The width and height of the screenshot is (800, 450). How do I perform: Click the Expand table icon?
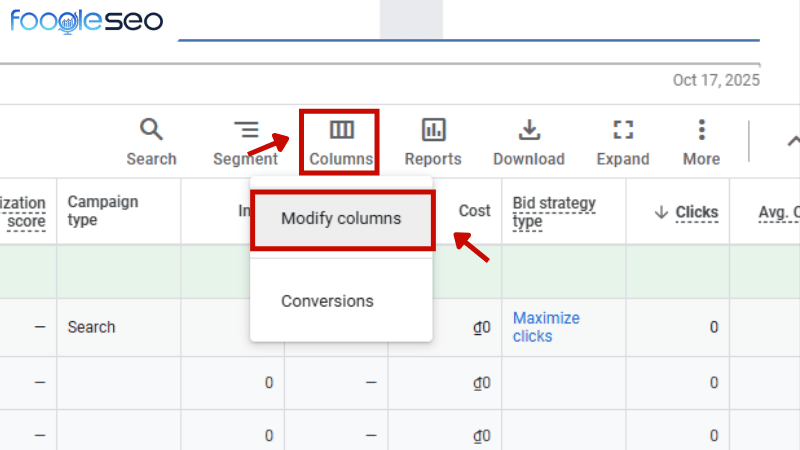pyautogui.click(x=623, y=130)
